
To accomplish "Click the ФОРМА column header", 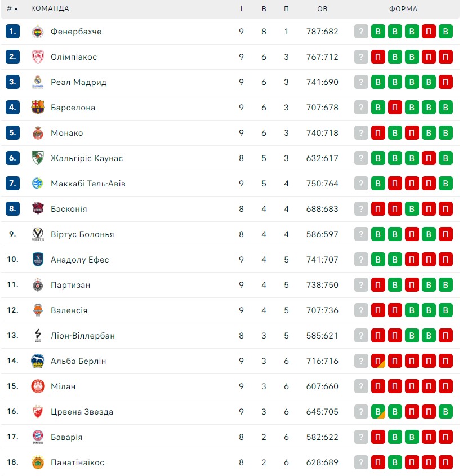I will pyautogui.click(x=403, y=9).
